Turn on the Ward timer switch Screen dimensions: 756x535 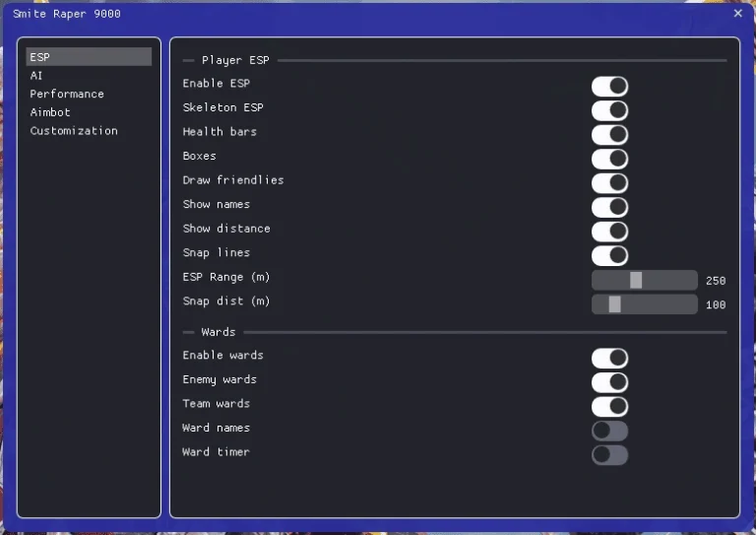pos(610,454)
